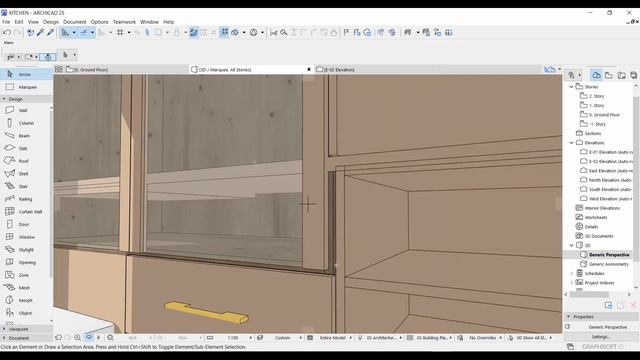Open the Design menu
The width and height of the screenshot is (640, 360).
[51, 22]
